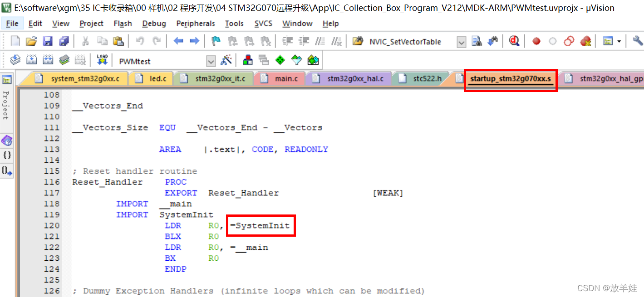Click Manage Multi-Project Workspace icon
The height and width of the screenshot is (297, 644).
tap(264, 60)
